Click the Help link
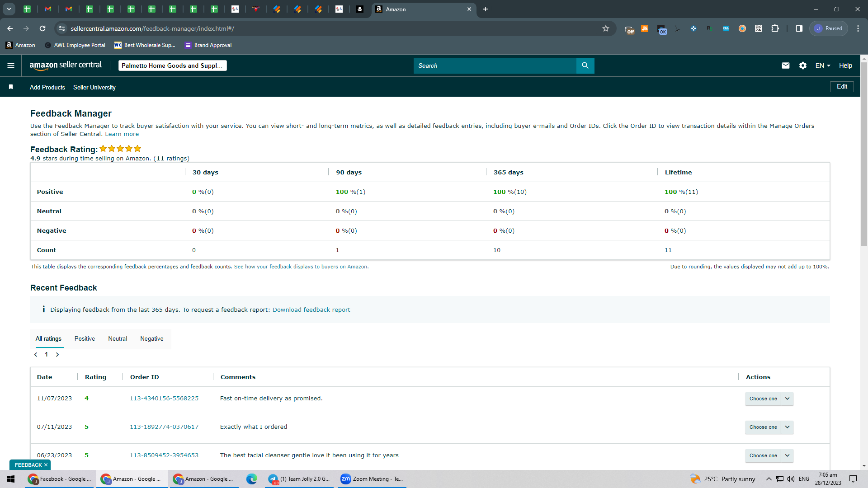The image size is (868, 488). click(x=845, y=66)
